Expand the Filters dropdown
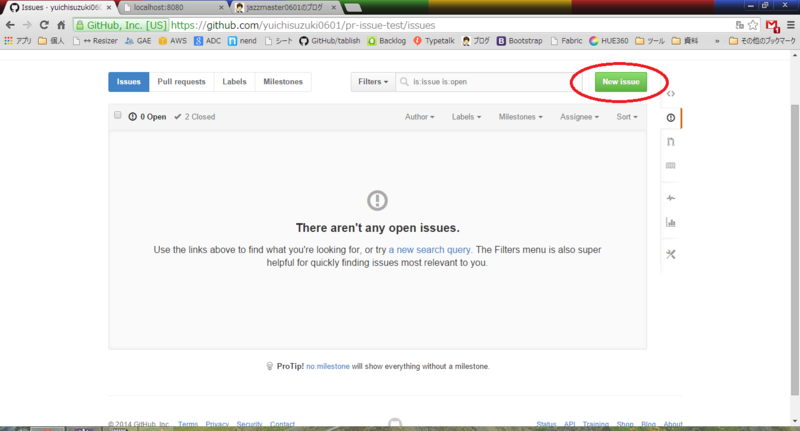 373,82
